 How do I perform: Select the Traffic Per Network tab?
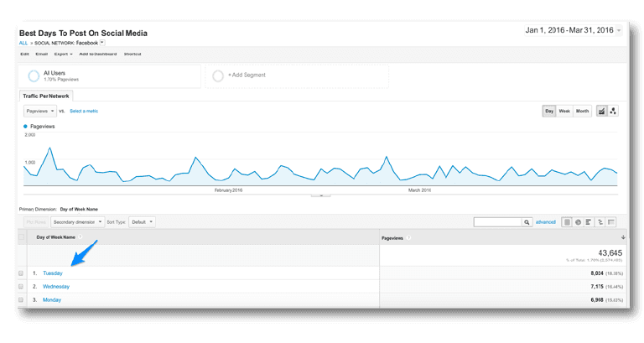[x=46, y=96]
